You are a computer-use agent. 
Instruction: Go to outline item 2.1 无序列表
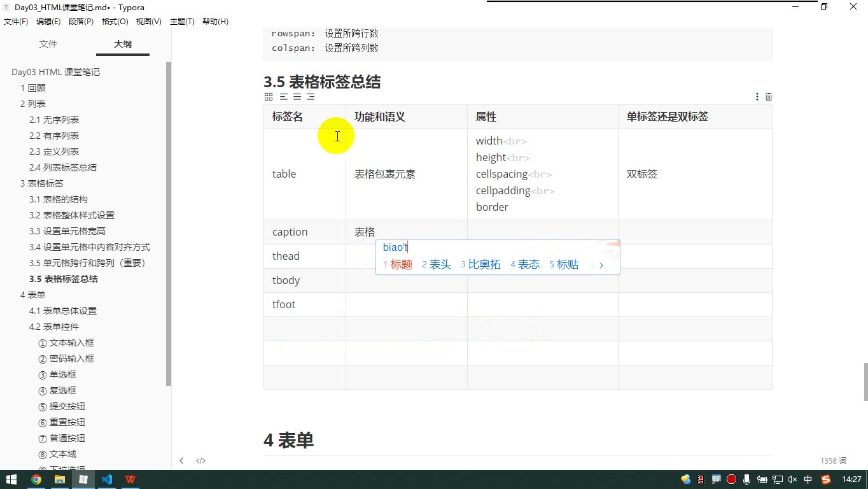coord(54,120)
